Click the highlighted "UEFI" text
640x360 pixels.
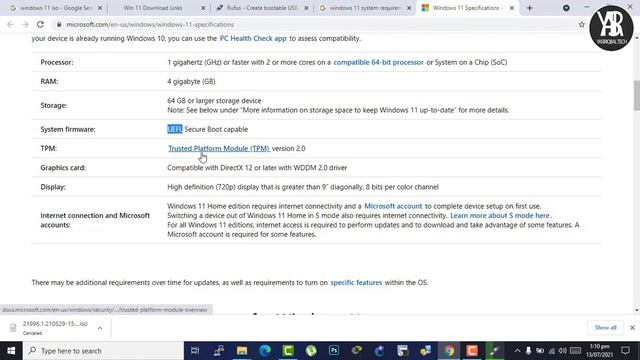click(175, 129)
